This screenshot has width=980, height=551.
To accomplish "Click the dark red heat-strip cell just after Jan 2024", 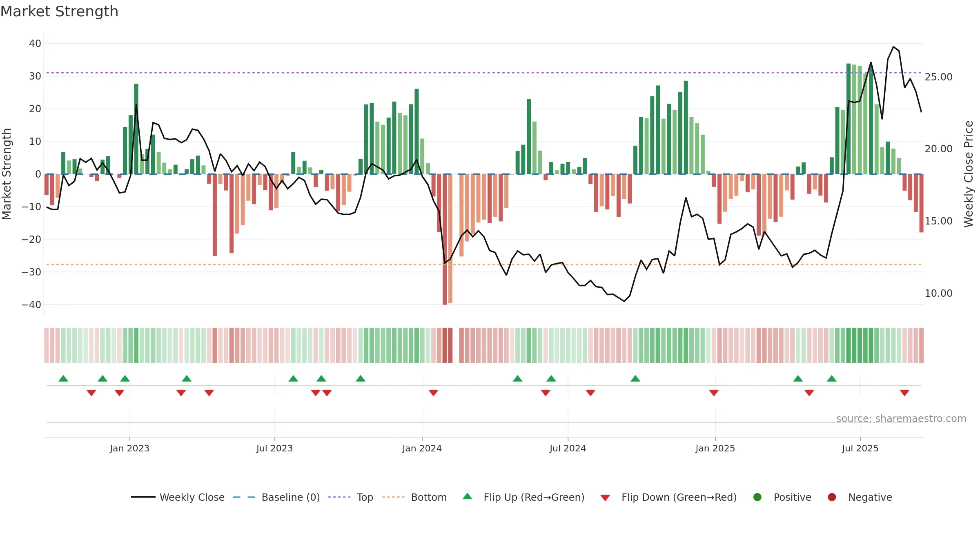I will pyautogui.click(x=445, y=345).
